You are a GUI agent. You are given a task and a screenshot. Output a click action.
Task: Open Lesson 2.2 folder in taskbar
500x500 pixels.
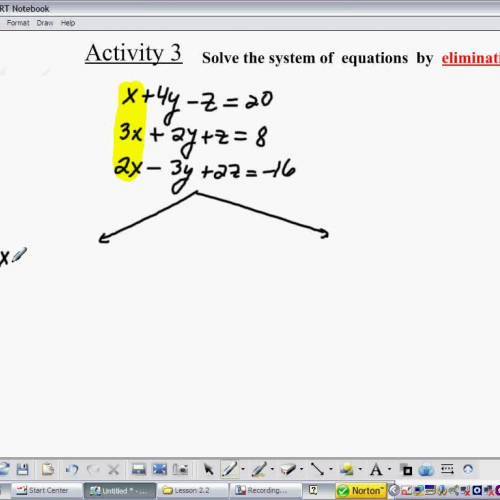(x=192, y=490)
